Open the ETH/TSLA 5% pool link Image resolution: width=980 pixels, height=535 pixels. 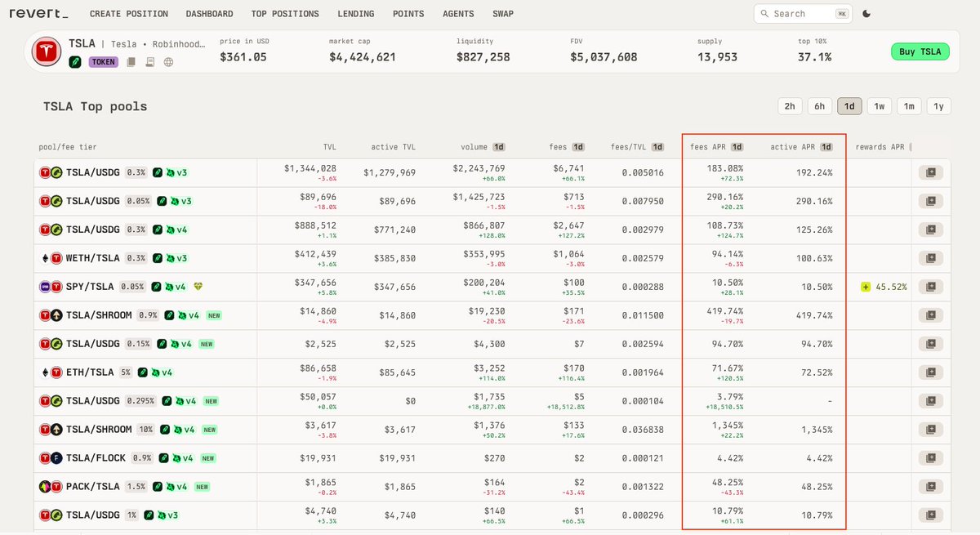coord(90,372)
